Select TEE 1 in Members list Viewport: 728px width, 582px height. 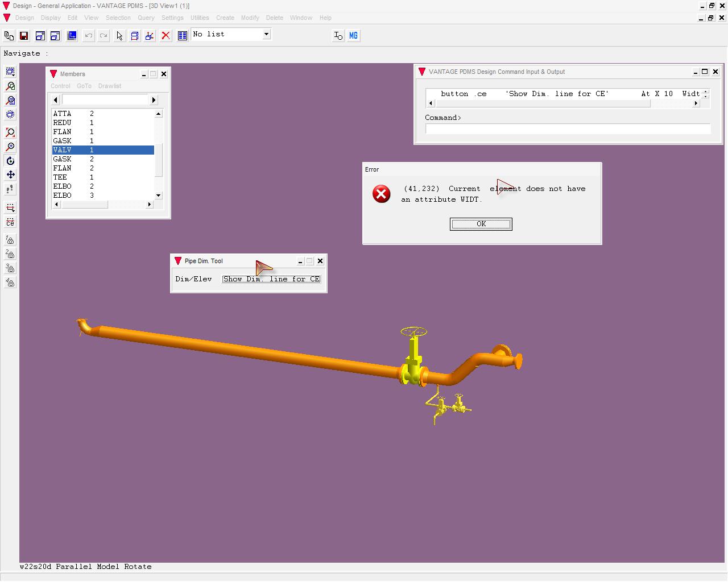103,177
